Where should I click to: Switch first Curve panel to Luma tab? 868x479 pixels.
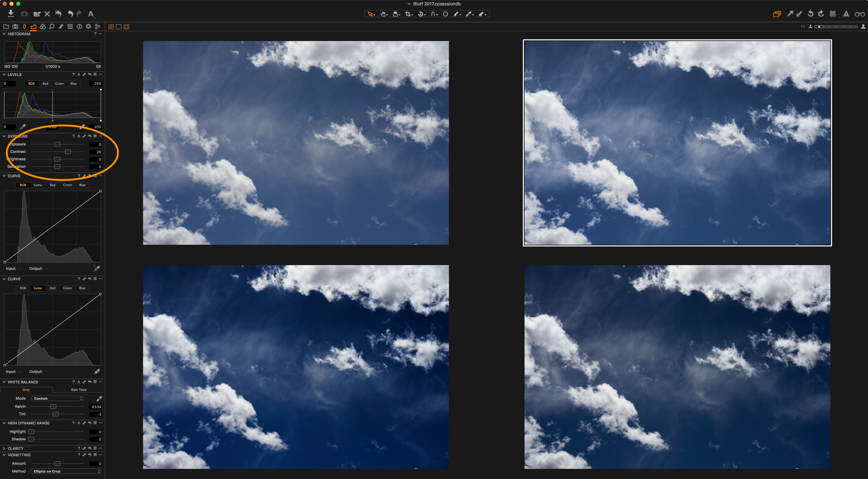(x=38, y=185)
